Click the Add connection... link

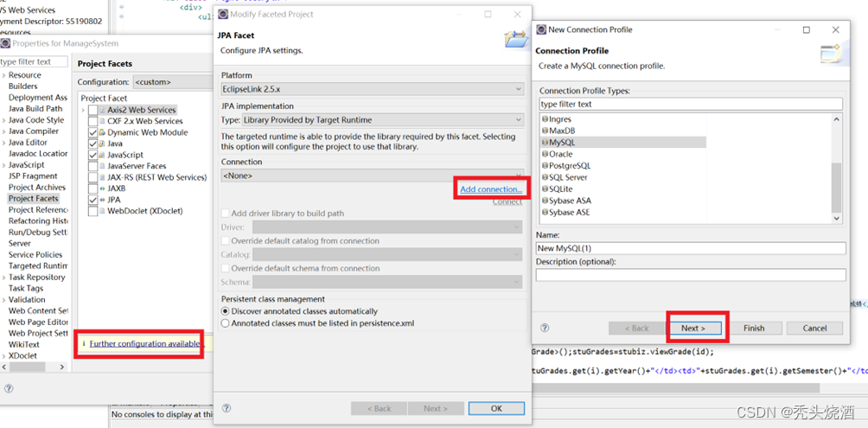[x=491, y=189]
